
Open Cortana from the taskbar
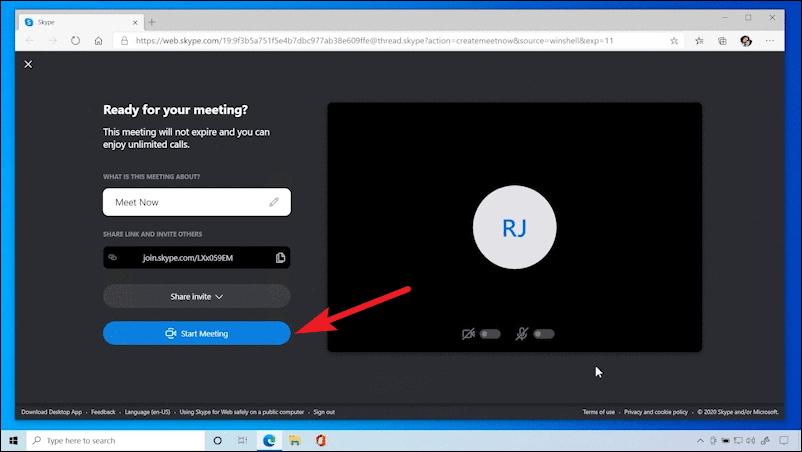tap(217, 441)
